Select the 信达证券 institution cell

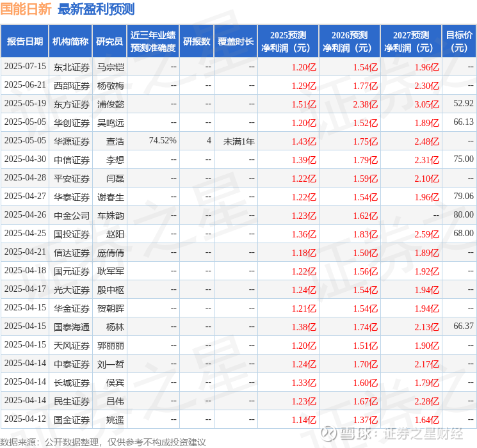coord(72,253)
